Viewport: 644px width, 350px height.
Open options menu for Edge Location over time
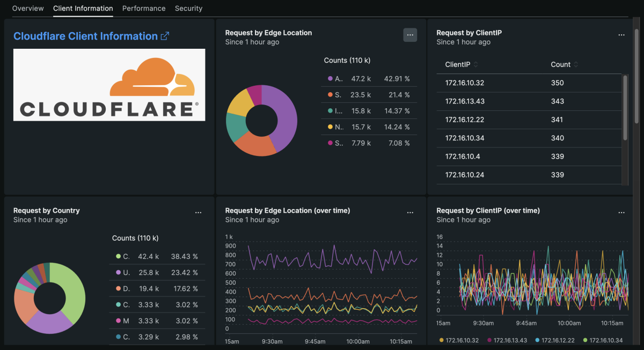[x=410, y=213]
